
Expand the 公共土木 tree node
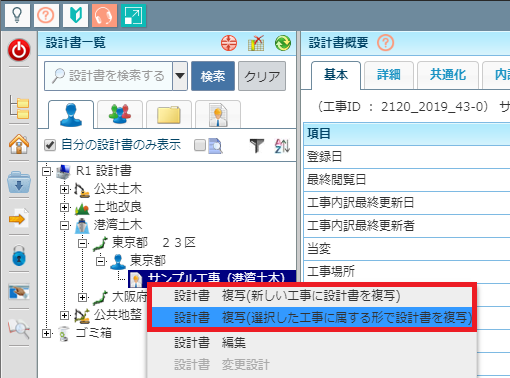64,189
